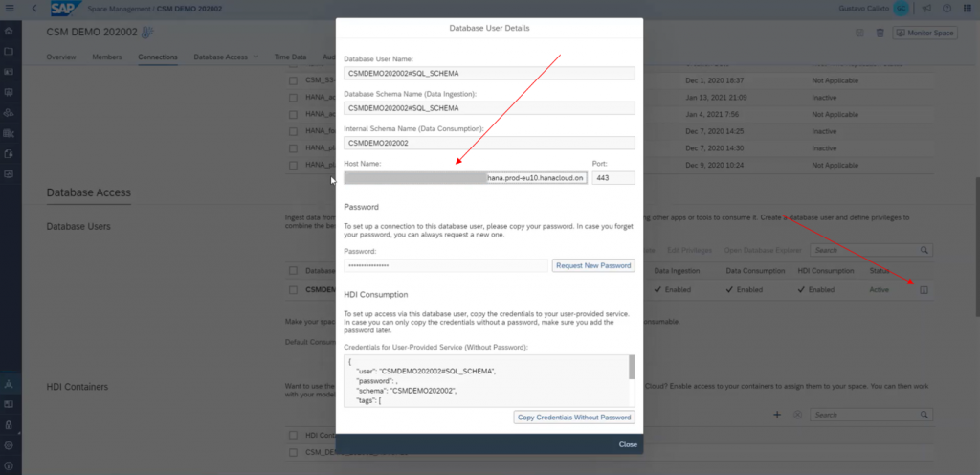Go back using header back arrow
This screenshot has height=475, width=980.
[33, 8]
